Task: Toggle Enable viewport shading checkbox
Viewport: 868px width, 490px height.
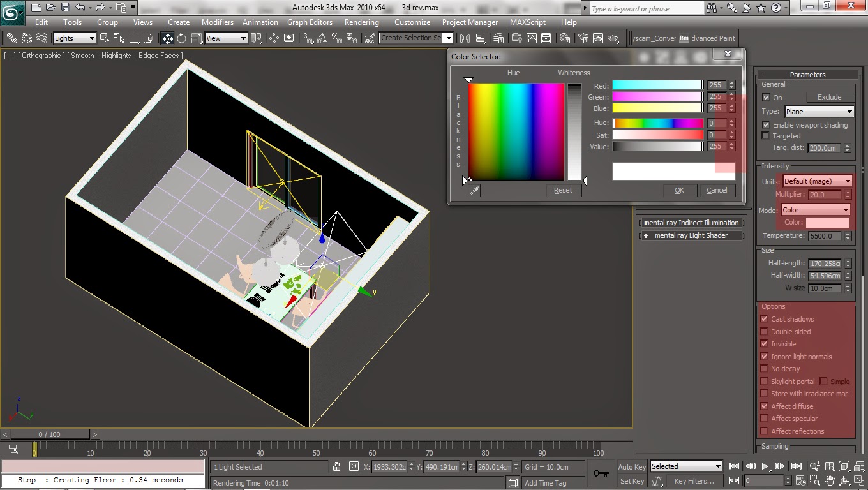Action: [766, 125]
